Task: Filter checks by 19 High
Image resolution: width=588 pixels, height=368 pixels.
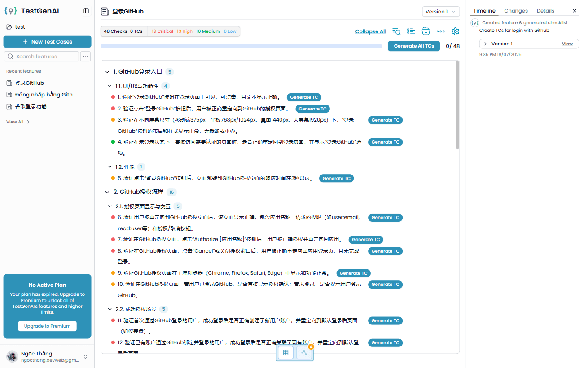Action: click(x=184, y=31)
